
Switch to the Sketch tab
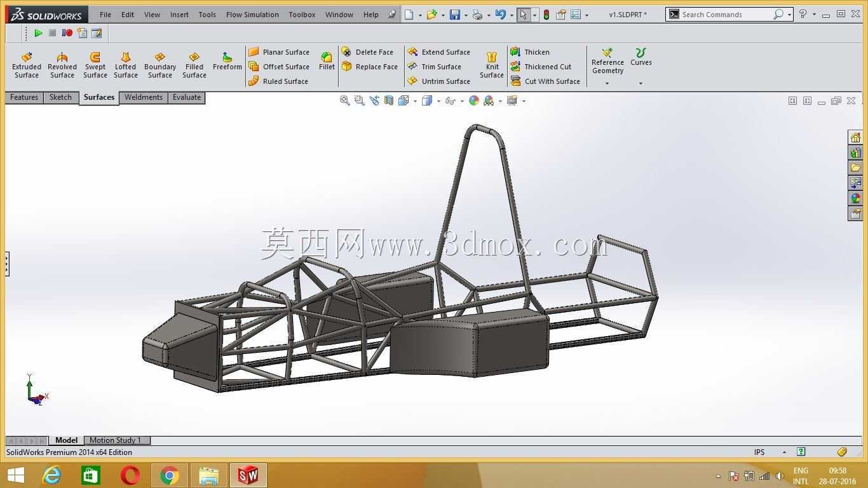[60, 97]
